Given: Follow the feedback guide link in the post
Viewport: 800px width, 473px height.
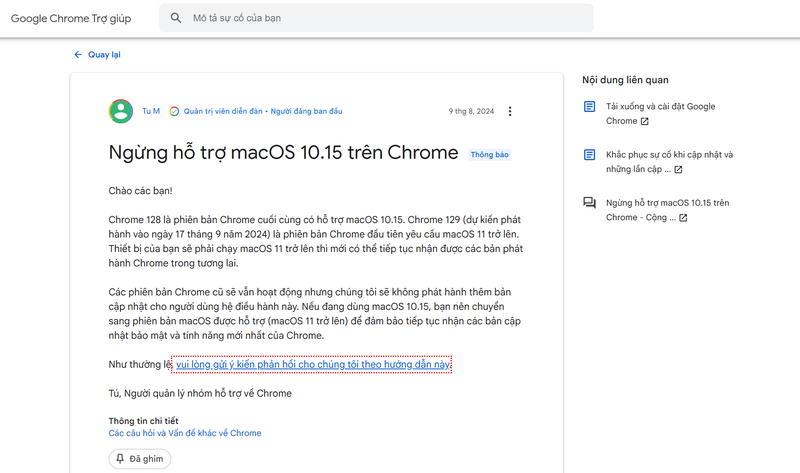Looking at the screenshot, I should tap(313, 365).
